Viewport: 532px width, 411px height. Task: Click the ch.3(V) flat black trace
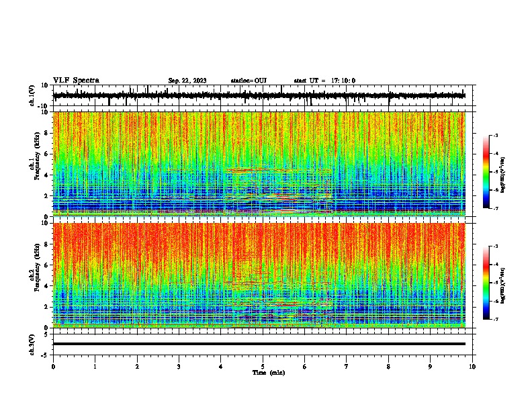coord(259,344)
